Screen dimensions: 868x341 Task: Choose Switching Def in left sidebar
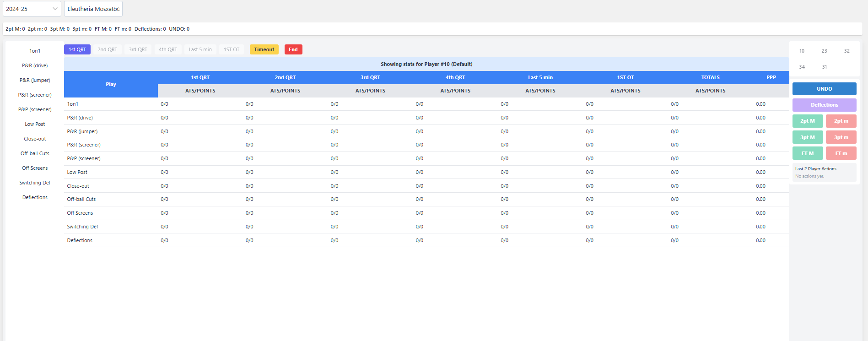(x=35, y=183)
